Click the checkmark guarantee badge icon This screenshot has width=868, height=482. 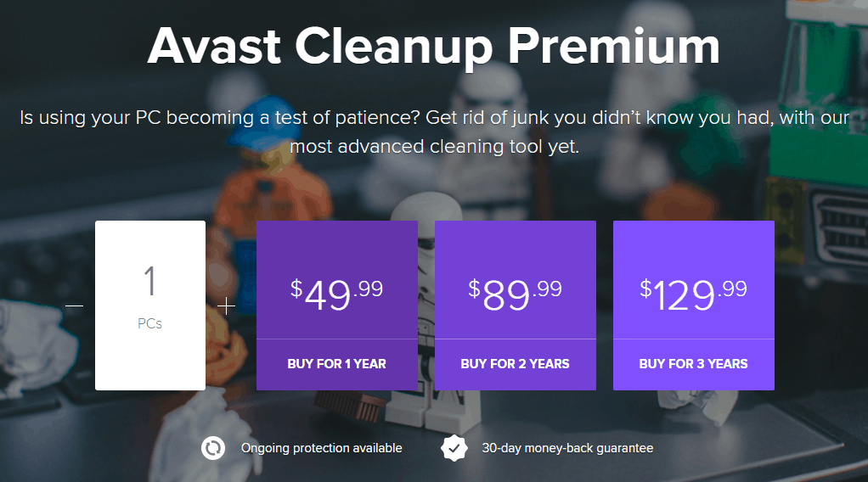coord(454,448)
